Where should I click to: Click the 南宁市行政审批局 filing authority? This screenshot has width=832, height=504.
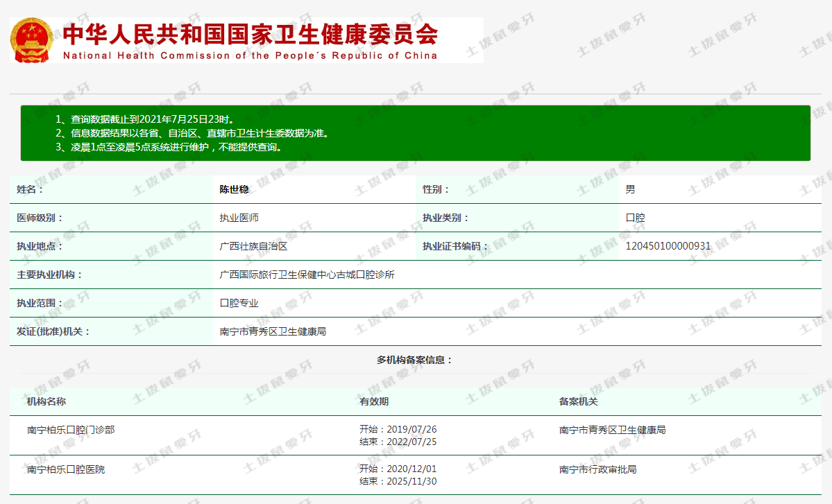tap(597, 469)
